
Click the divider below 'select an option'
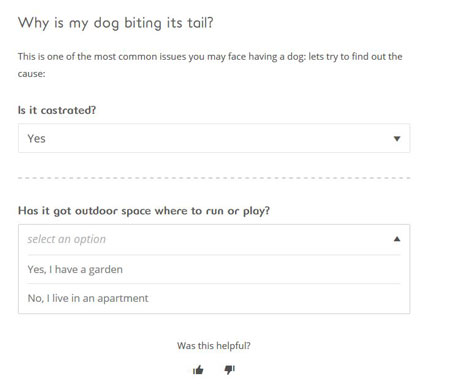click(214, 255)
